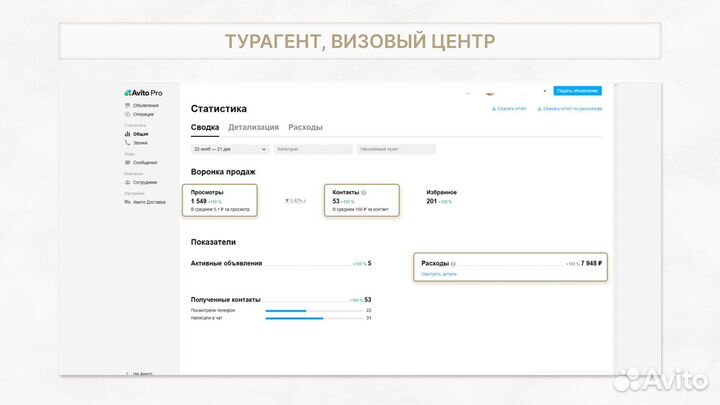
Task: Click the Активные объявления row
Action: 281,264
